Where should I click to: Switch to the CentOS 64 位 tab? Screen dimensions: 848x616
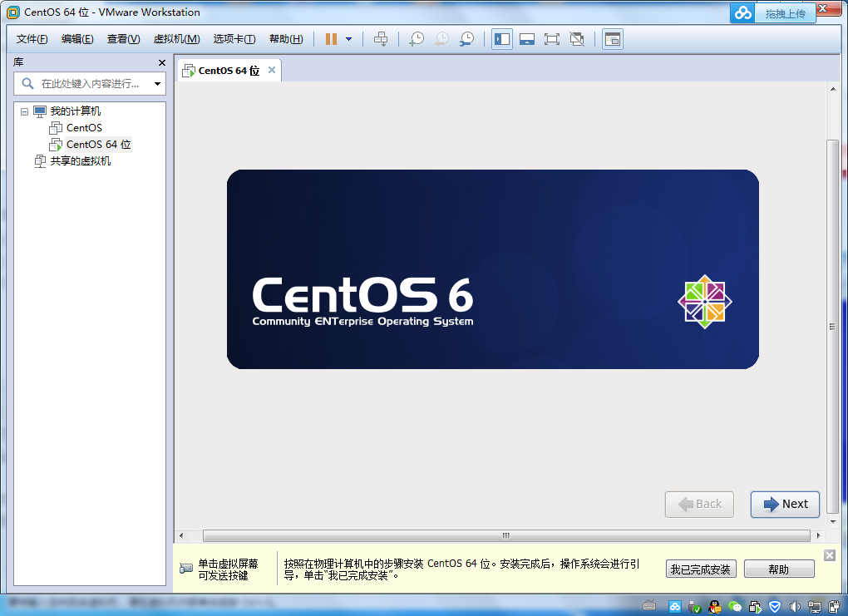click(x=229, y=71)
